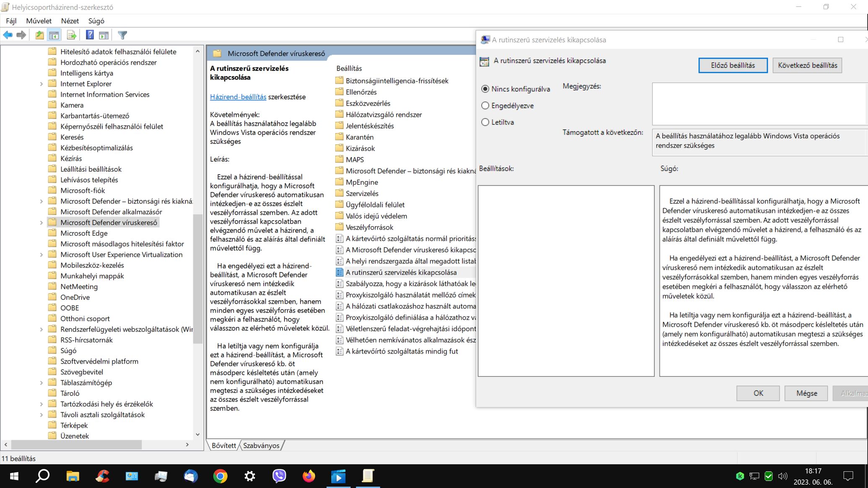Screen dimensions: 868x488
Task: Expand the Internet Explorer tree node
Action: pyautogui.click(x=41, y=84)
